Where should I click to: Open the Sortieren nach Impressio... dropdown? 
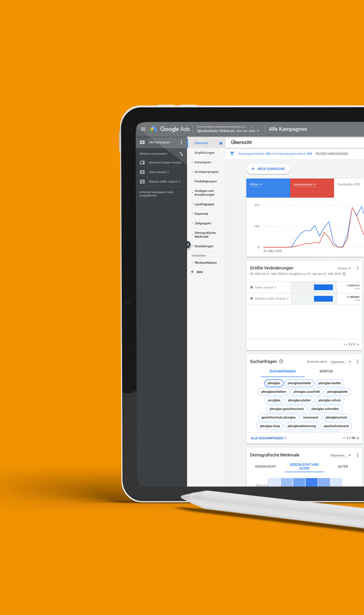point(341,362)
